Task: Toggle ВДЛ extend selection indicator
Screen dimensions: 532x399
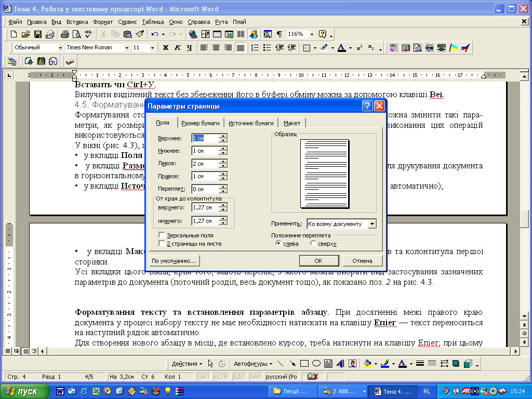Action: coord(239,377)
